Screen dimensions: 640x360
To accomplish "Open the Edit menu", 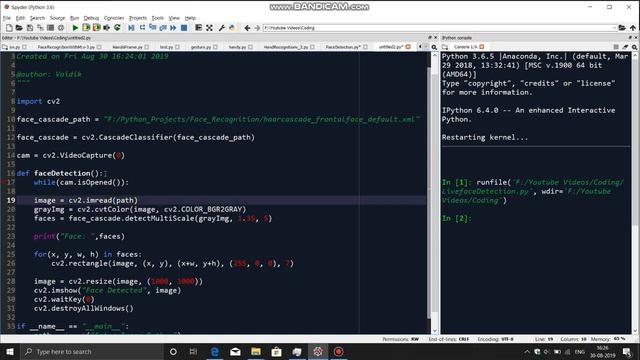I will point(20,18).
